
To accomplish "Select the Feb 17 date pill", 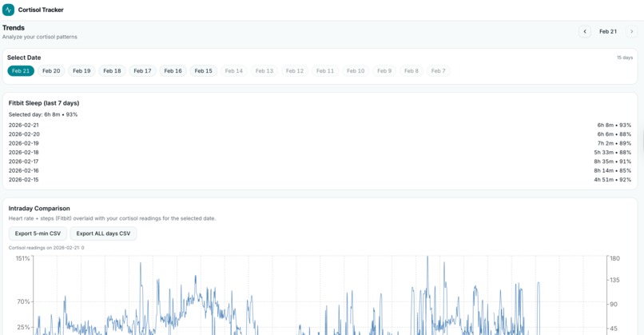I will (142, 70).
